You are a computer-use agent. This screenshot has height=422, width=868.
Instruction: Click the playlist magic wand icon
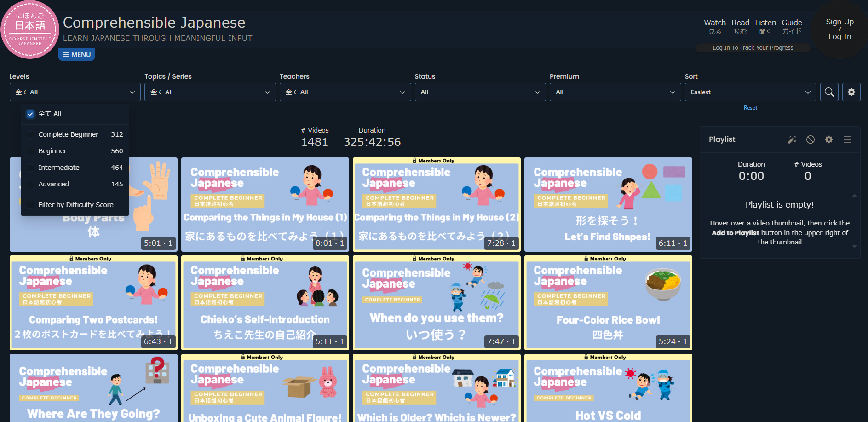tap(792, 139)
